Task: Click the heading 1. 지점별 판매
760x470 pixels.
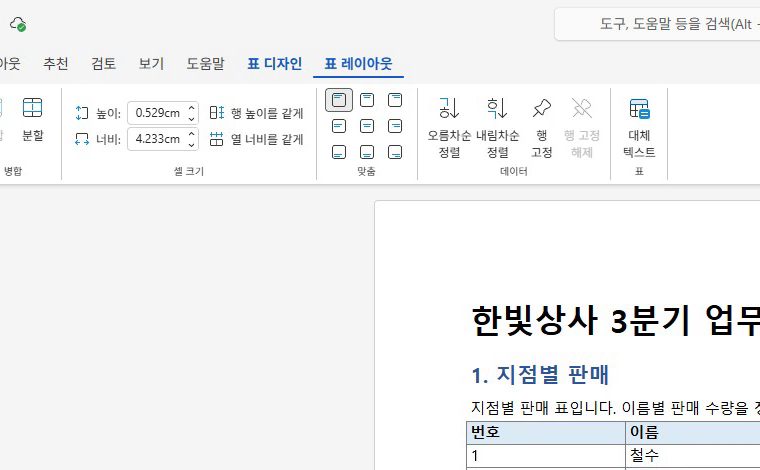Action: click(x=540, y=375)
